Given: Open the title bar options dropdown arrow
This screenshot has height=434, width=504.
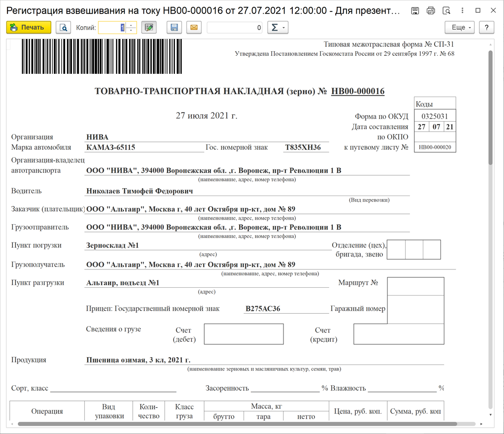Looking at the screenshot, I should 462,10.
